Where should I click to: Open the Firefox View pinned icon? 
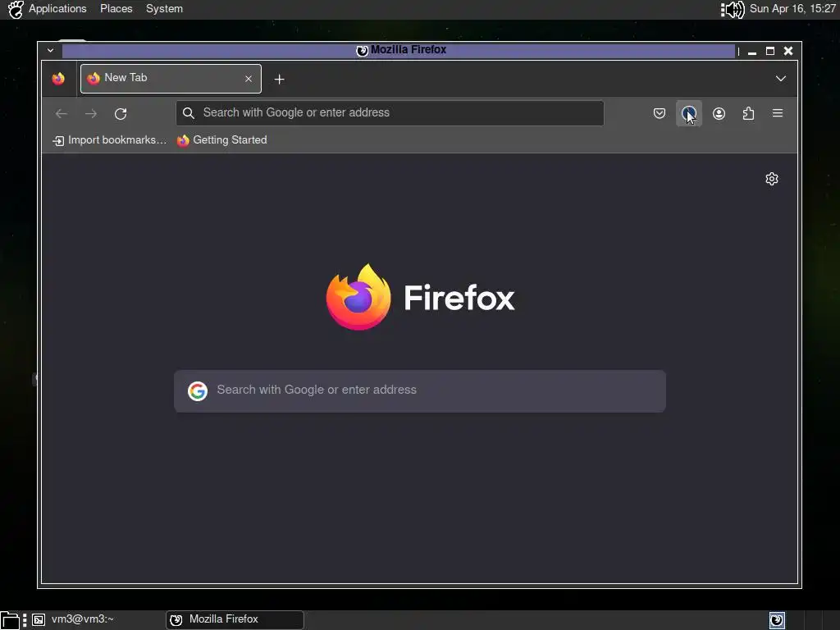[58, 79]
